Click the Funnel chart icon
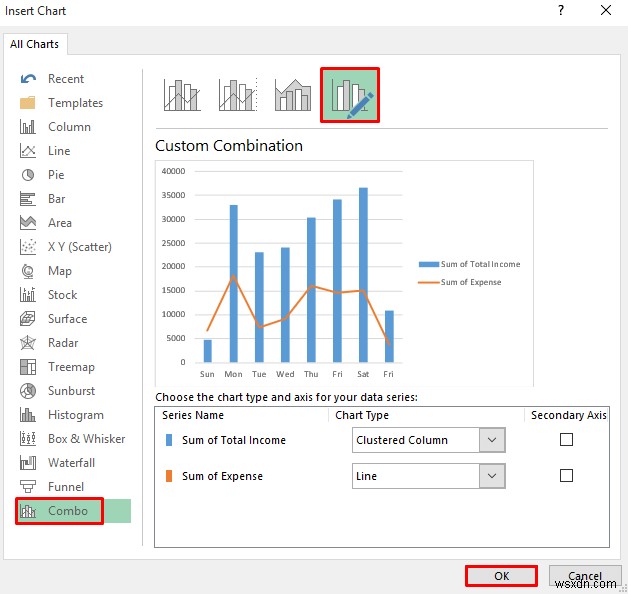The image size is (628, 594). 28,487
